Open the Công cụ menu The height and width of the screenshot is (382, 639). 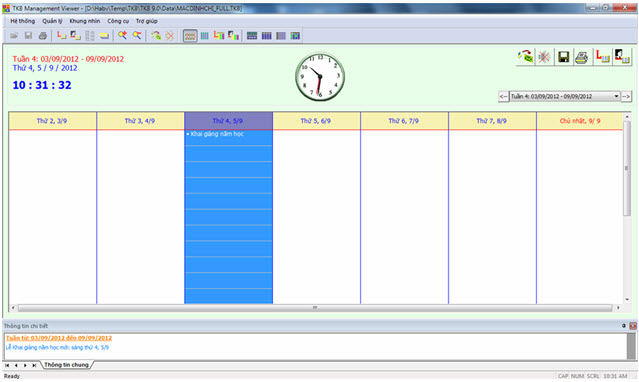coord(118,21)
